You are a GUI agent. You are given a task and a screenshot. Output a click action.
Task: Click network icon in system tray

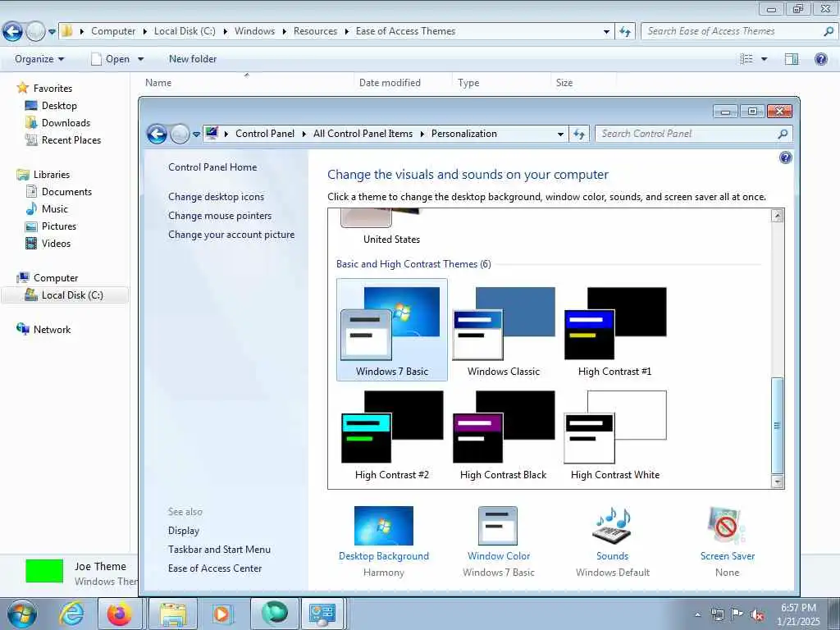[717, 615]
